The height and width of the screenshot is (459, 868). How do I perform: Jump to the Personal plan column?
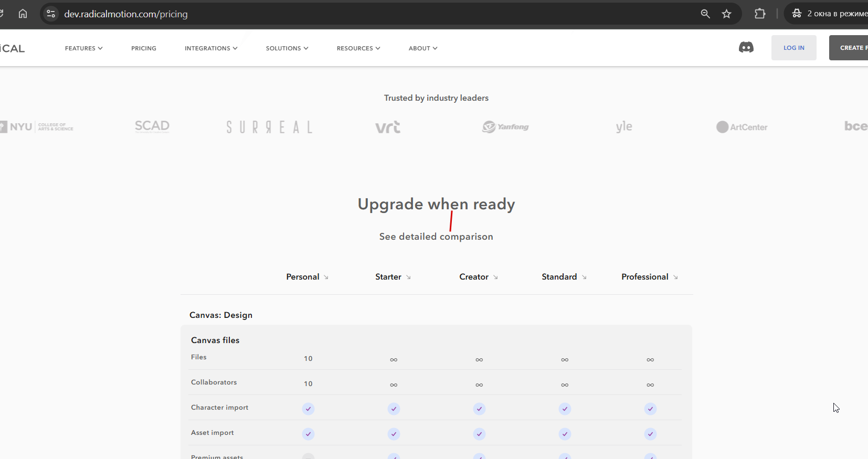tap(308, 277)
